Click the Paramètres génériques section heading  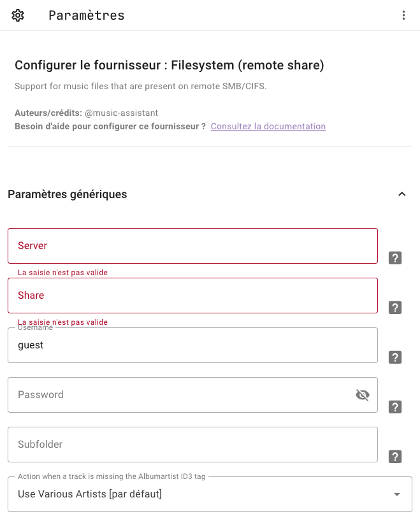(x=68, y=194)
